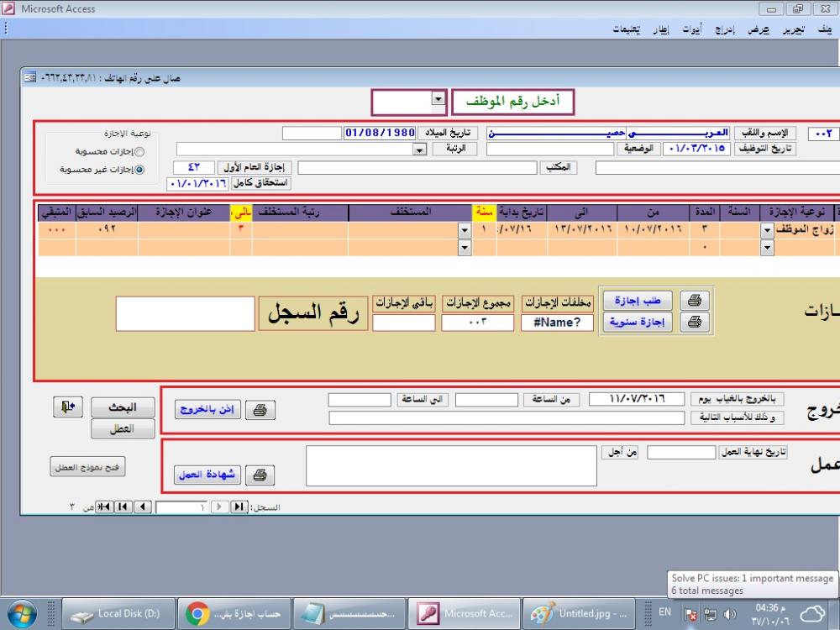Click the الوضعية input field
Screen dimensions: 840x630
tap(550, 149)
